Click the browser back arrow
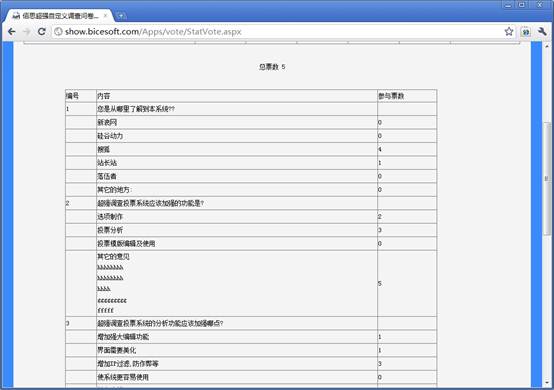 (12, 32)
